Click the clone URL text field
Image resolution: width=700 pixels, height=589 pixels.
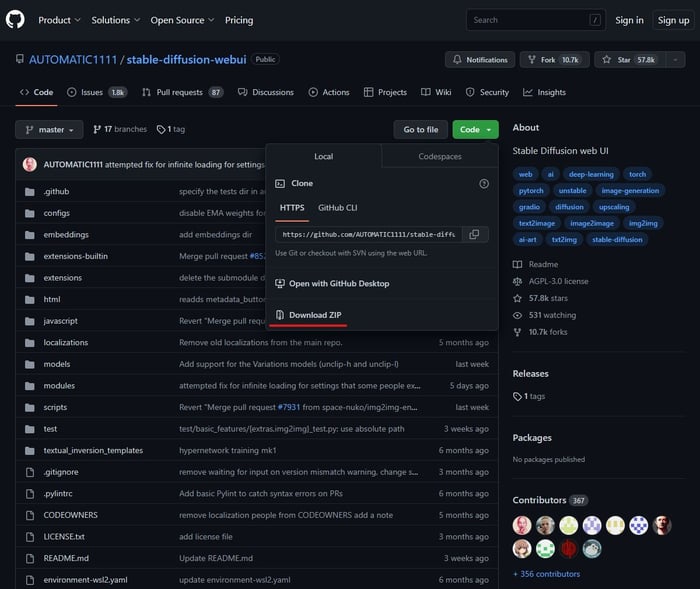369,234
